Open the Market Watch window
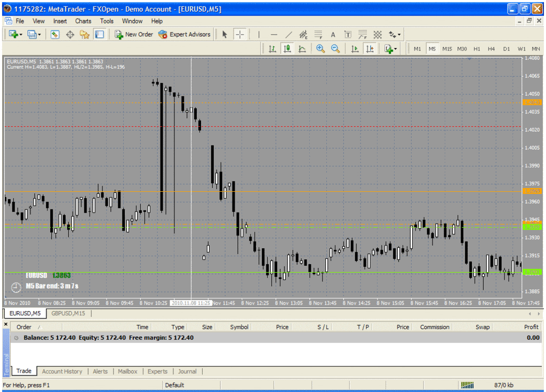 point(55,35)
